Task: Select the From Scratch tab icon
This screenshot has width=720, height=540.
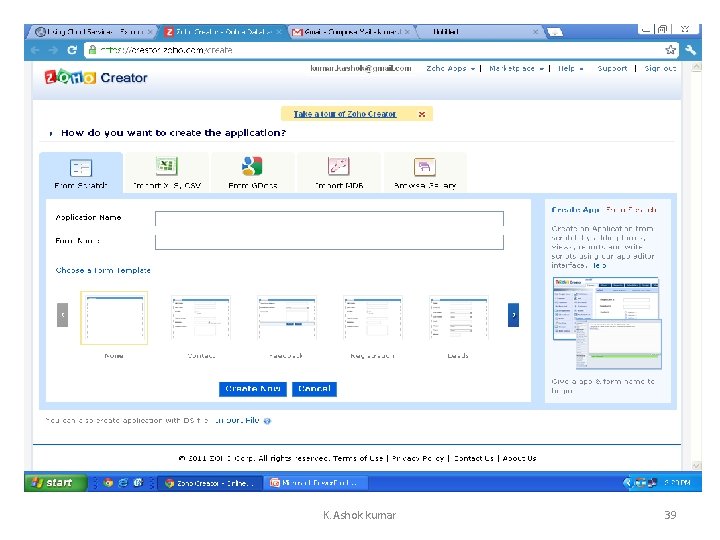Action: coord(81,168)
